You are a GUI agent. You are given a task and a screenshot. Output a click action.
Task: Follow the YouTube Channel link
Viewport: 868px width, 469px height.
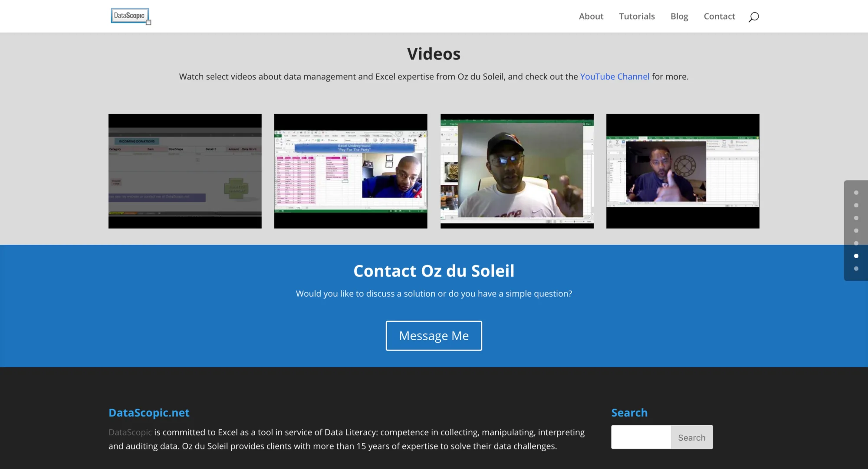(x=615, y=77)
